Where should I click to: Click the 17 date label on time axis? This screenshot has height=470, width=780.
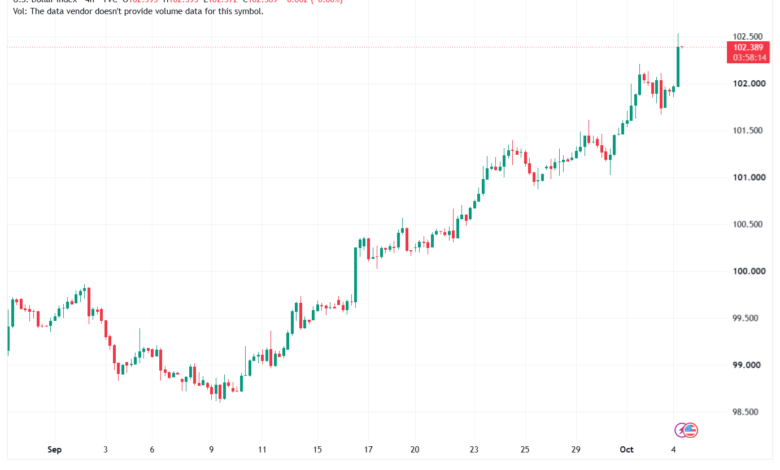(368, 449)
